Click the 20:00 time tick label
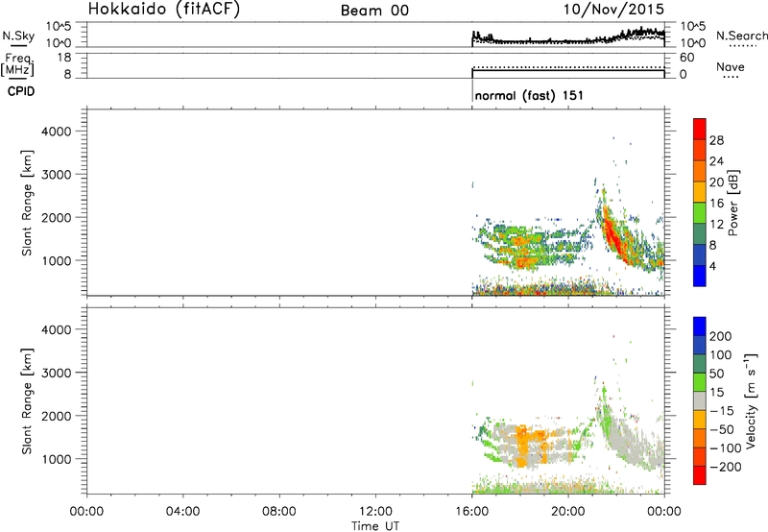768x532 pixels. 568,512
